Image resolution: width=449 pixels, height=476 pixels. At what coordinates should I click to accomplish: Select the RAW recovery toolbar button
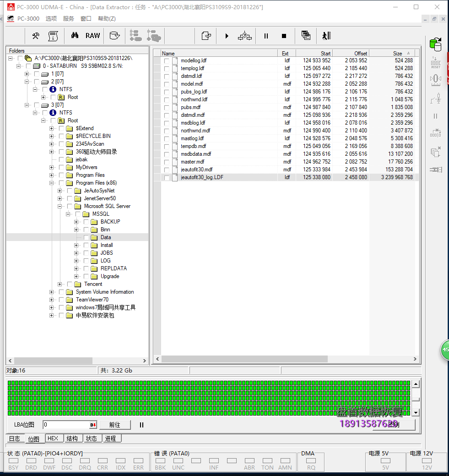(92, 36)
